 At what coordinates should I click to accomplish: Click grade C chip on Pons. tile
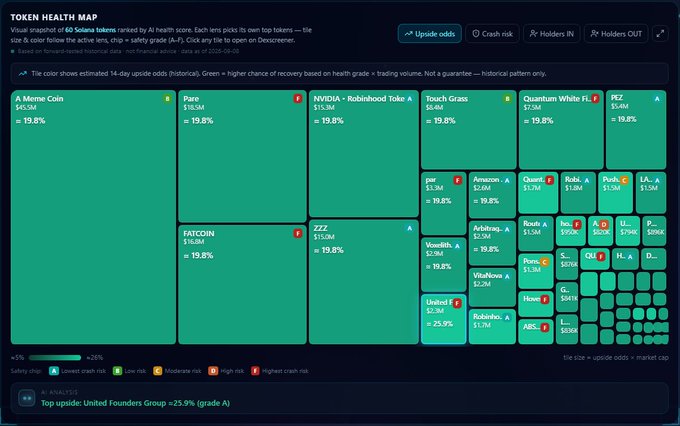545,262
